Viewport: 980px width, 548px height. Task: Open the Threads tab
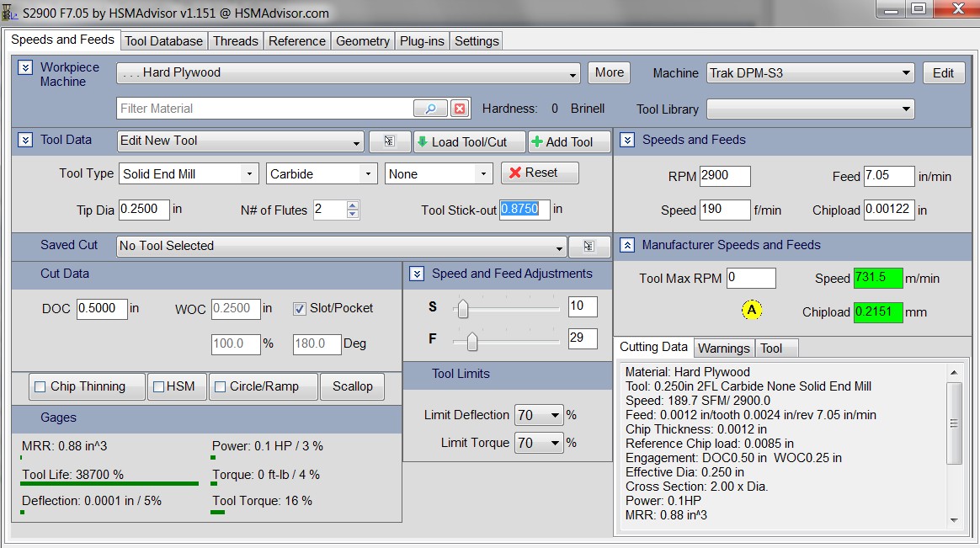(x=235, y=41)
